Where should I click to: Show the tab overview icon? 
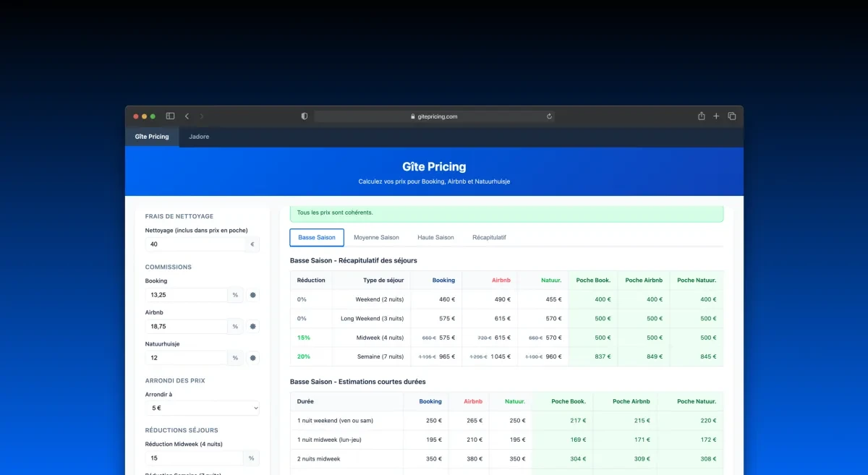coord(731,116)
